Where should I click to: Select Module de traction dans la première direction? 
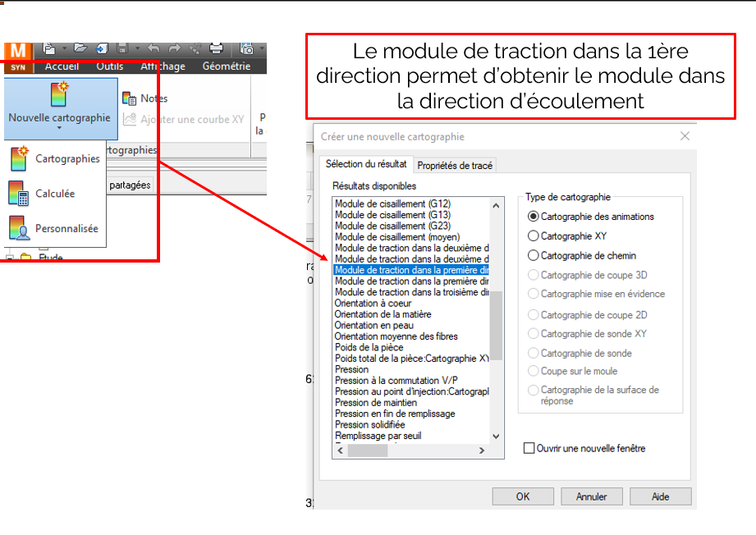[410, 269]
